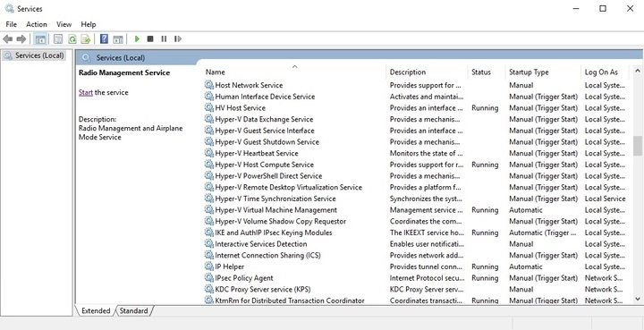Click gear icon of Interactive Services Detection
Viewport: 644px width, 330px height.
click(x=209, y=244)
